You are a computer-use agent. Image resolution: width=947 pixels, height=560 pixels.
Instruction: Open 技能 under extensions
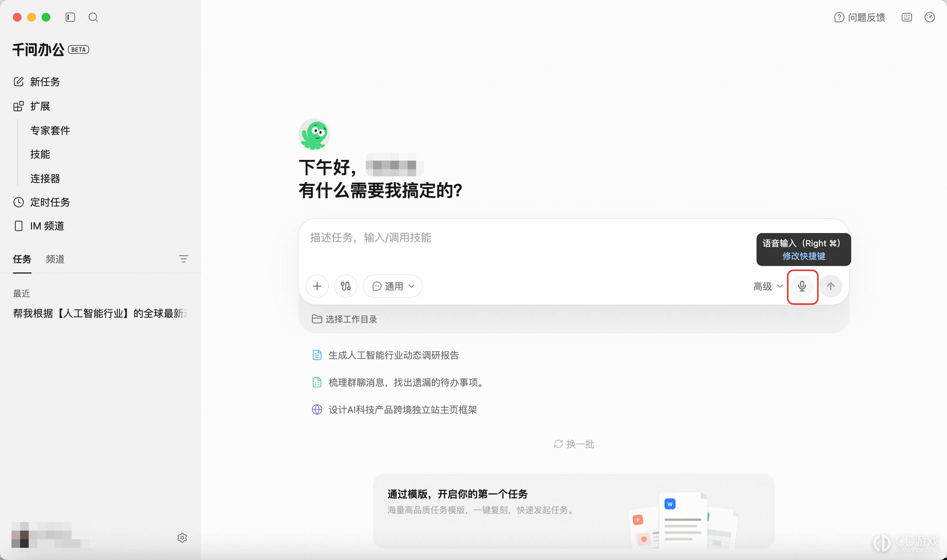[x=40, y=154]
